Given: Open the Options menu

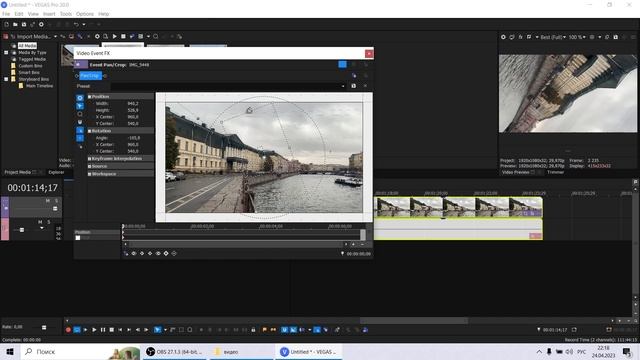Looking at the screenshot, I should pos(84,14).
